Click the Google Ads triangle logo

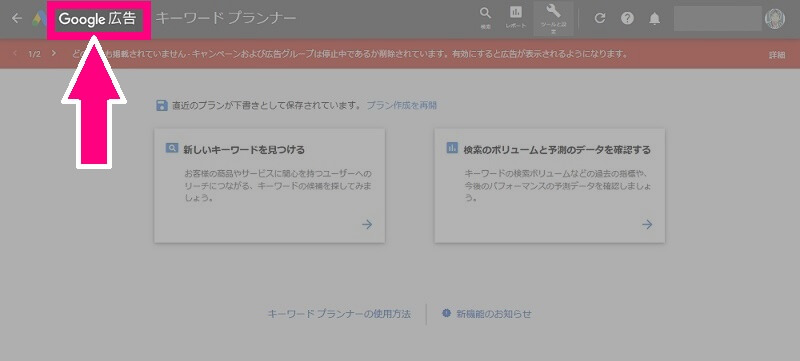39,19
